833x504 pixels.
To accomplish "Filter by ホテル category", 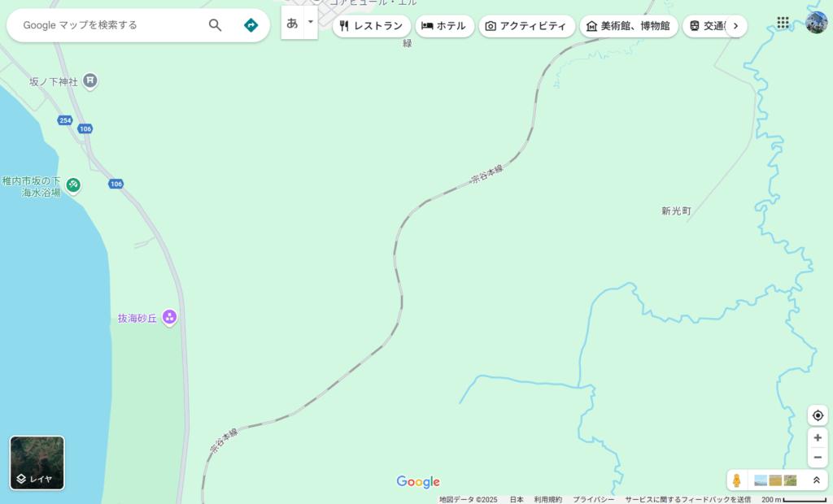I will tap(445, 26).
